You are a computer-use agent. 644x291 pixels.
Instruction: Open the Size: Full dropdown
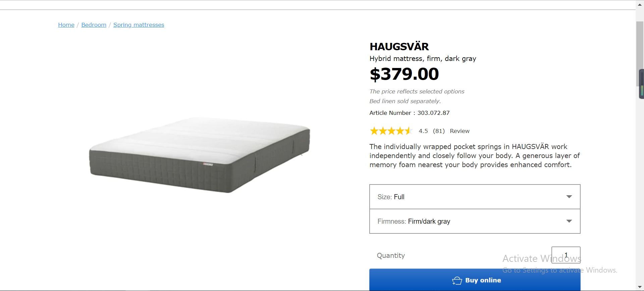pyautogui.click(x=475, y=197)
